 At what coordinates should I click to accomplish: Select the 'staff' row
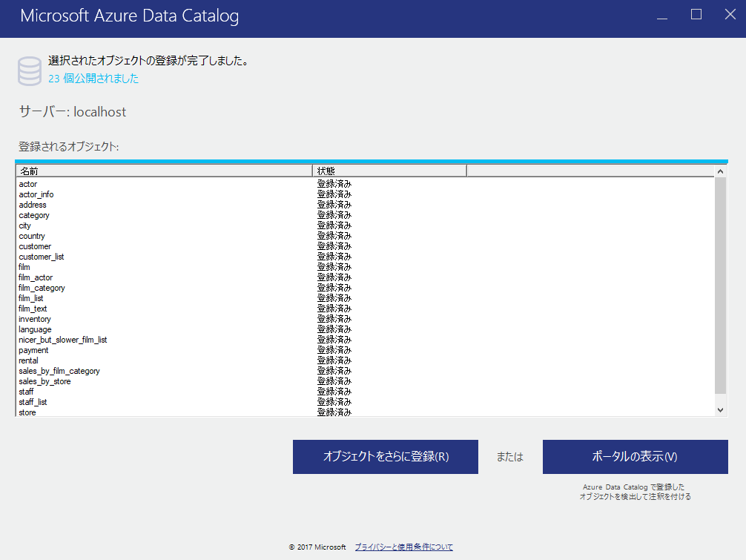tap(366, 392)
